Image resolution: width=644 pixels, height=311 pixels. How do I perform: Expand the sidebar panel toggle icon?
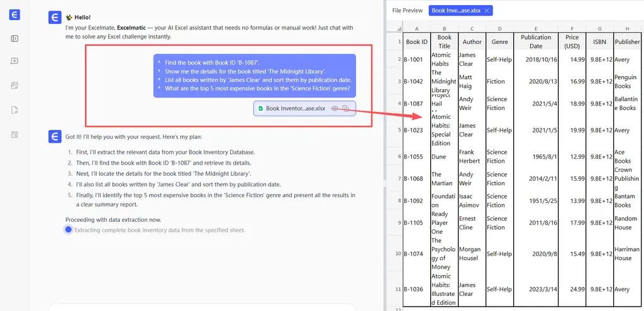[14, 38]
